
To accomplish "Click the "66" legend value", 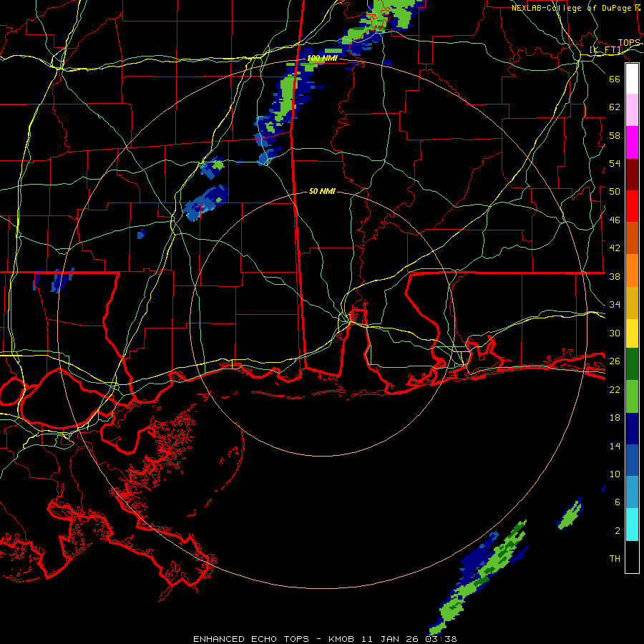I will pyautogui.click(x=615, y=79).
